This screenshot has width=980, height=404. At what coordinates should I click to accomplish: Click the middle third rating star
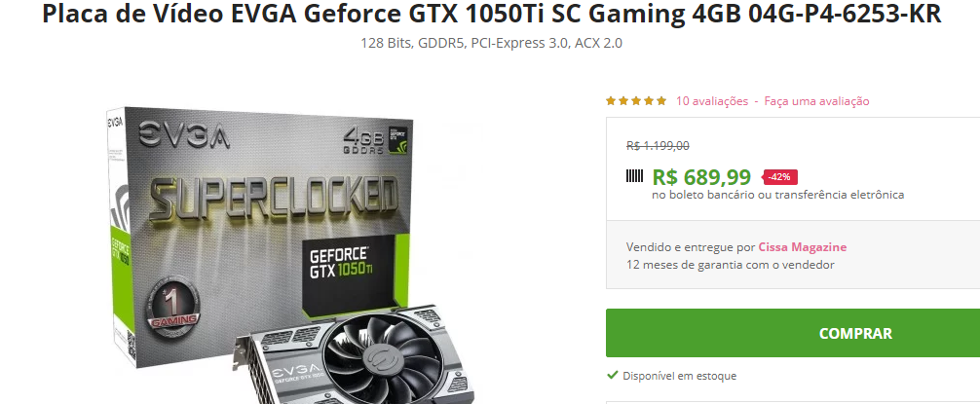click(x=636, y=101)
